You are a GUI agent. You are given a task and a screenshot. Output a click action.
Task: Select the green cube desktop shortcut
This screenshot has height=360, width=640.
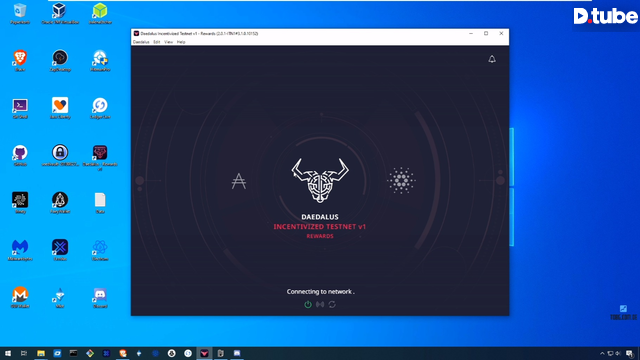[x=100, y=13]
